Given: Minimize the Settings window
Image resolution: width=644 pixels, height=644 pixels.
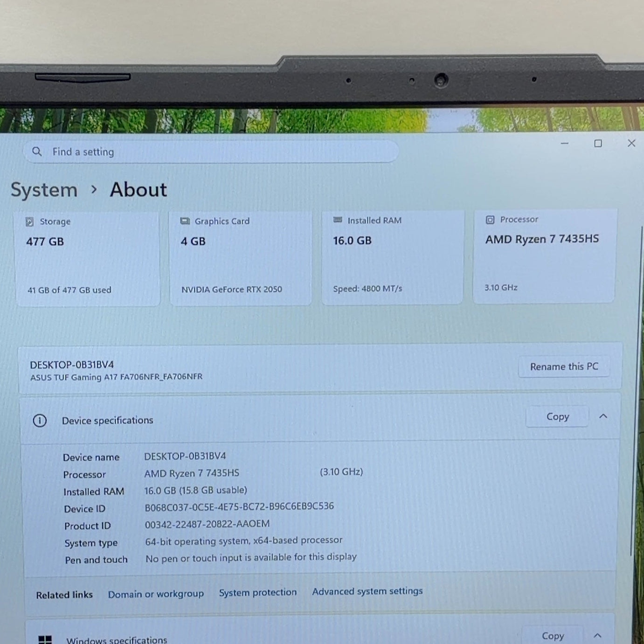Looking at the screenshot, I should [565, 143].
